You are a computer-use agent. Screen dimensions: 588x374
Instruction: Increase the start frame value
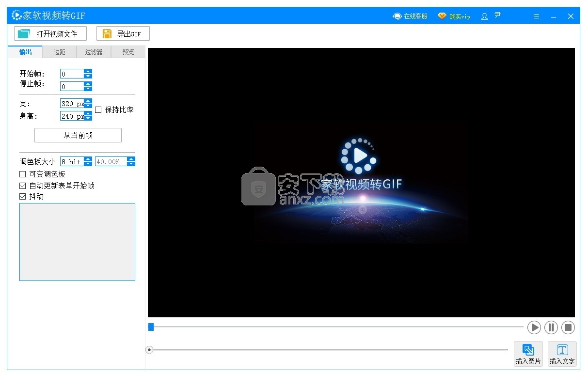click(88, 72)
